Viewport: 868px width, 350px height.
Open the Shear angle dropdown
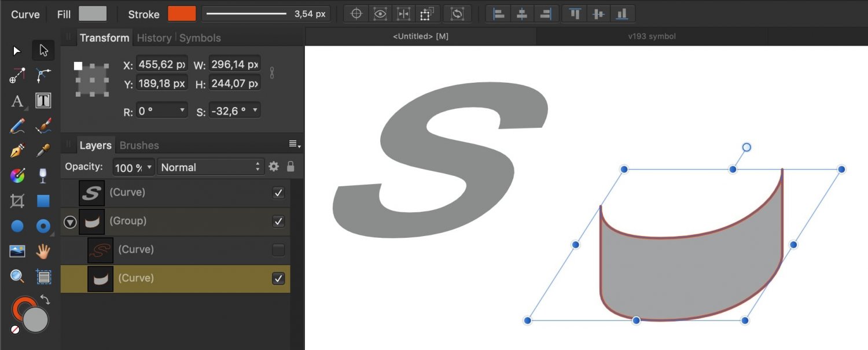tap(255, 110)
